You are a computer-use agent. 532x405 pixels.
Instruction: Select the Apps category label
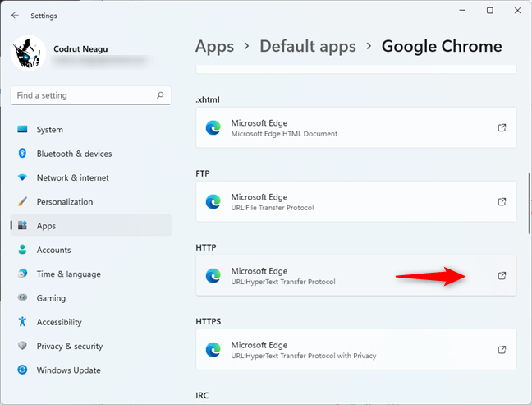coord(46,226)
